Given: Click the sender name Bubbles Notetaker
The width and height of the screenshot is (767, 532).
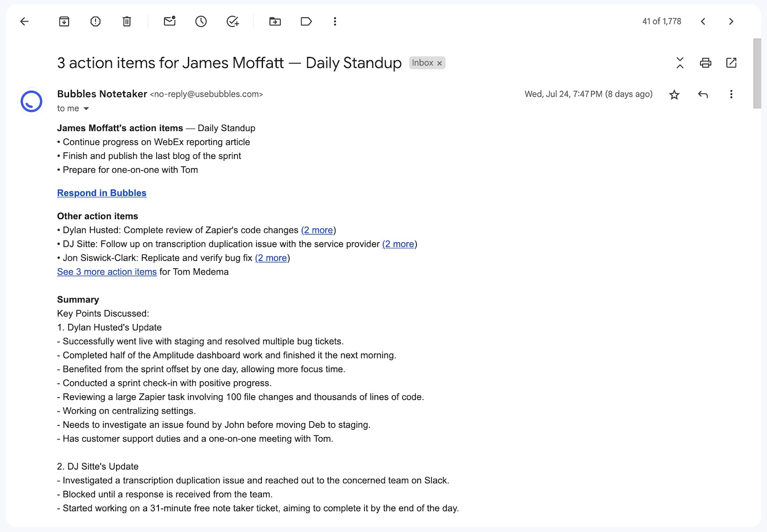Looking at the screenshot, I should (x=102, y=94).
